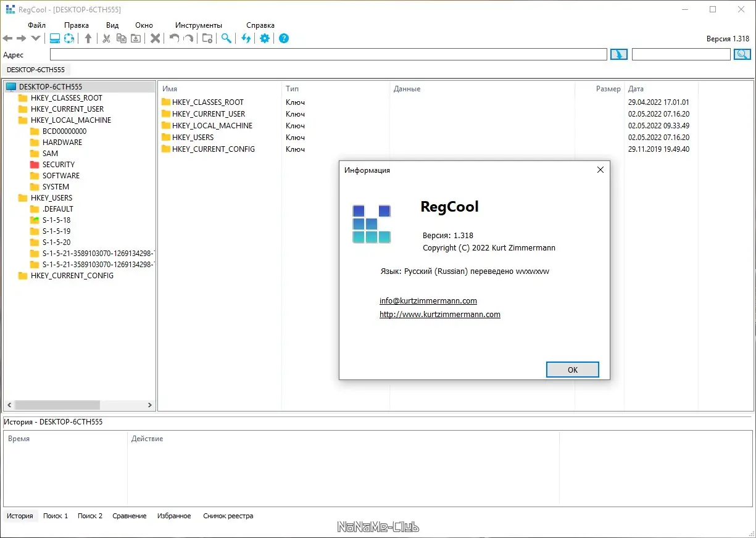Open Help with the question mark icon
This screenshot has width=756, height=538.
[x=284, y=38]
